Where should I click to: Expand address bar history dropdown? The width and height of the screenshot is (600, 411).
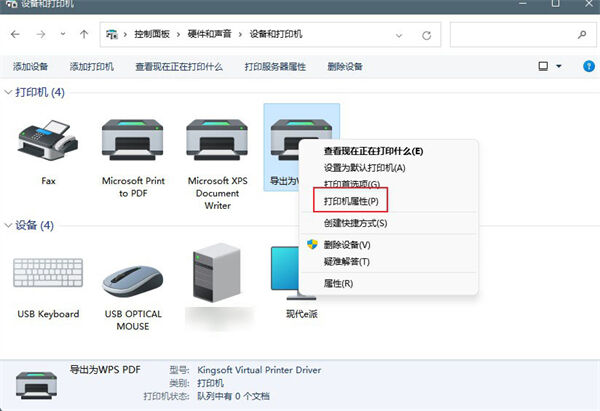pyautogui.click(x=399, y=36)
